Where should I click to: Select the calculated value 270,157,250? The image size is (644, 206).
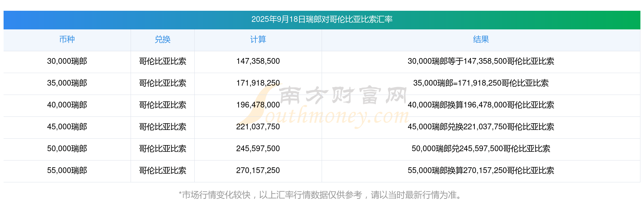[258, 171]
